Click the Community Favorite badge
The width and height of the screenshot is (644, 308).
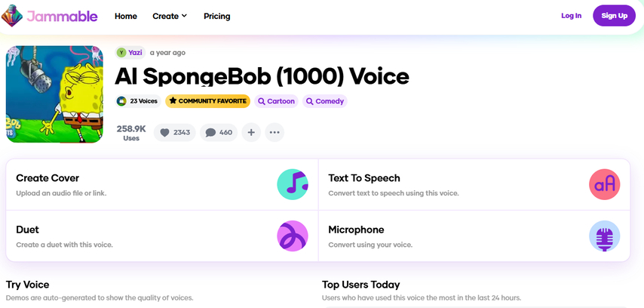coord(207,101)
